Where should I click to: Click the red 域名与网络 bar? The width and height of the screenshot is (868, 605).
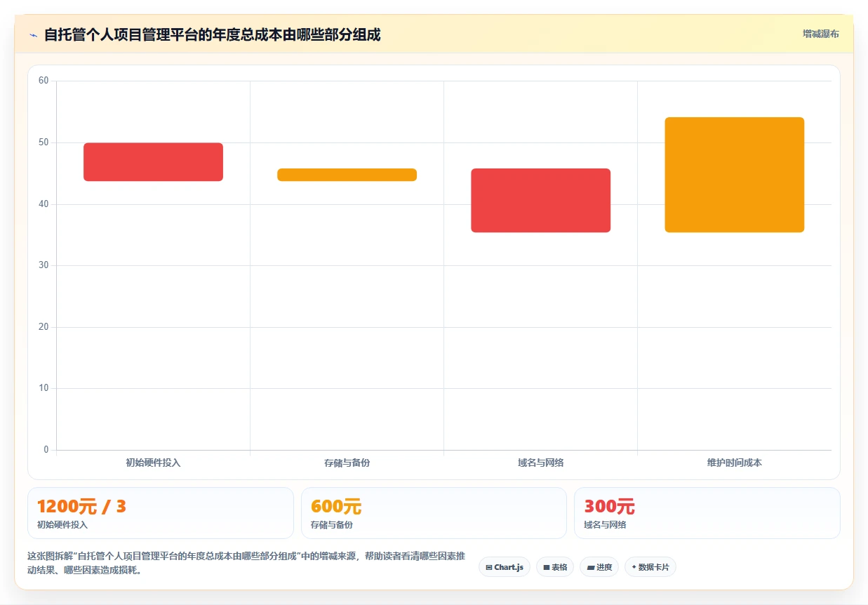tap(540, 200)
